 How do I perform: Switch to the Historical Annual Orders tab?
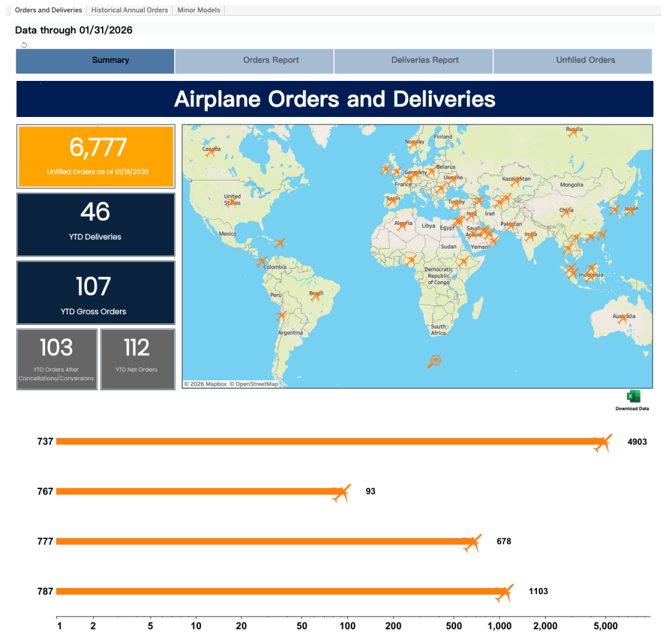click(x=129, y=10)
